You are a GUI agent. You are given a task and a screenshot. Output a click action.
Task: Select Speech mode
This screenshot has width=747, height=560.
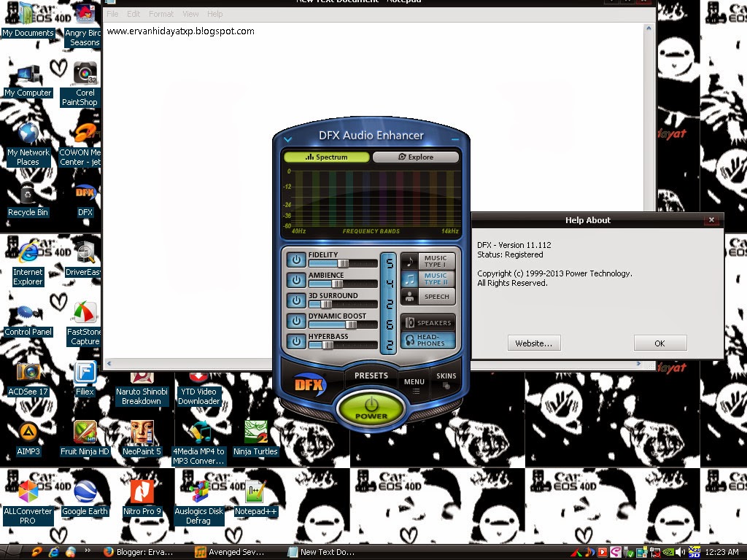427,296
